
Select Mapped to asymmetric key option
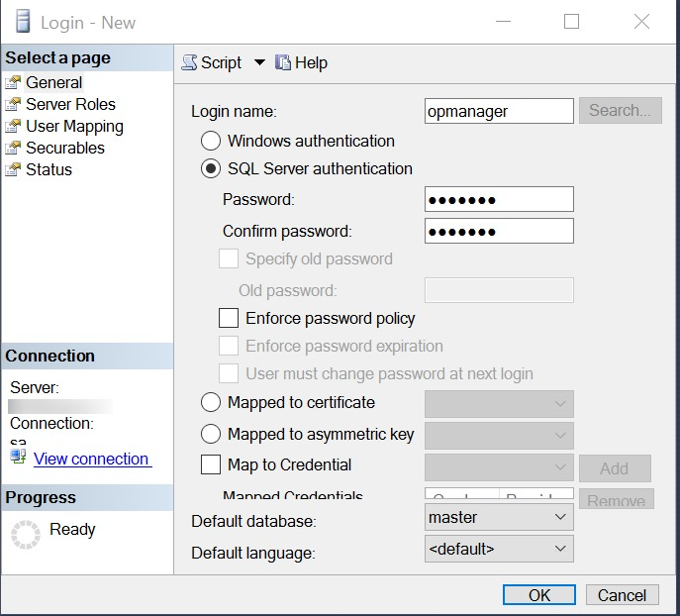[x=211, y=434]
